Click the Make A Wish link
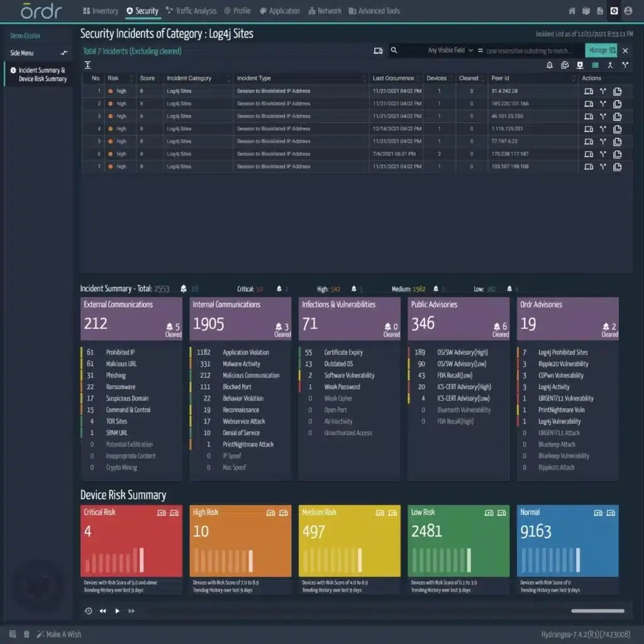 pos(59,634)
